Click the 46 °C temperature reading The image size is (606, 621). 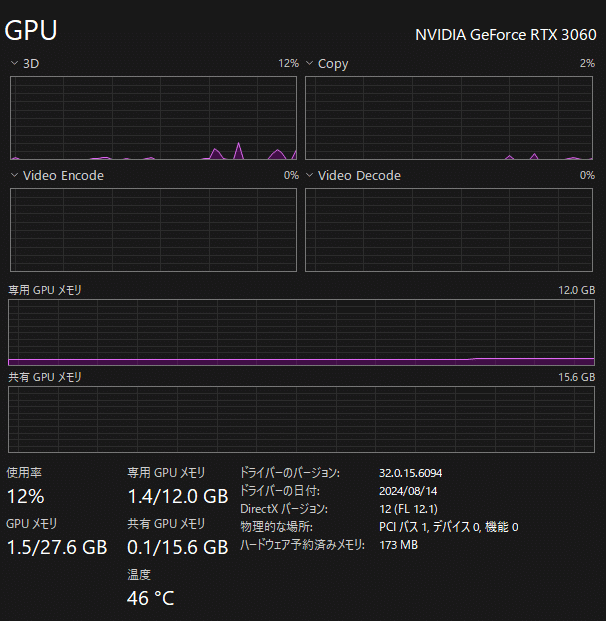(151, 599)
